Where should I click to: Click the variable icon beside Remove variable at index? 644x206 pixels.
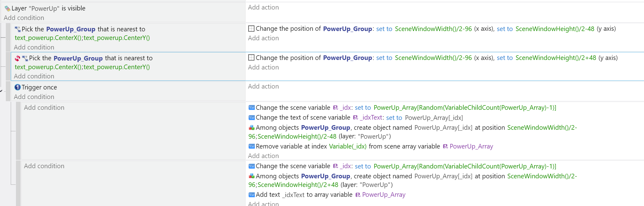coord(251,147)
